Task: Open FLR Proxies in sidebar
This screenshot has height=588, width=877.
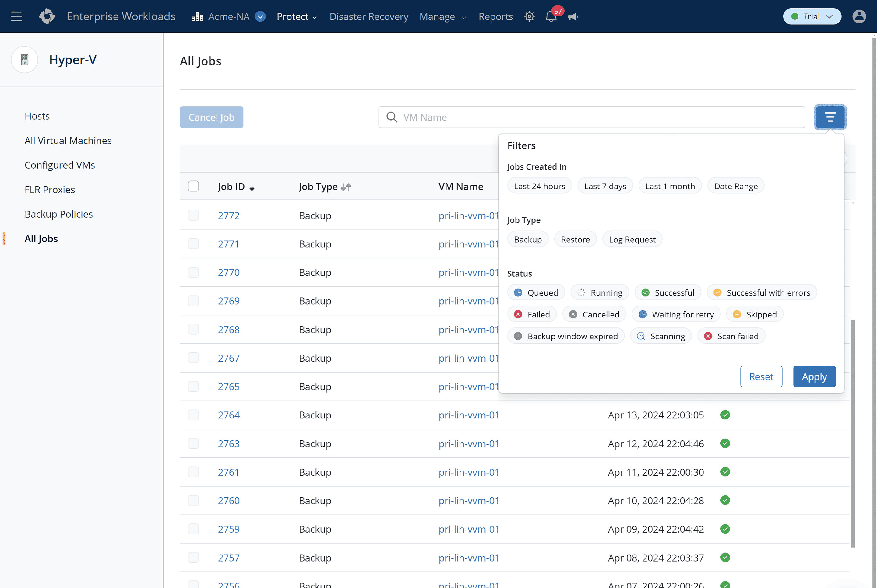Action: pyautogui.click(x=50, y=190)
